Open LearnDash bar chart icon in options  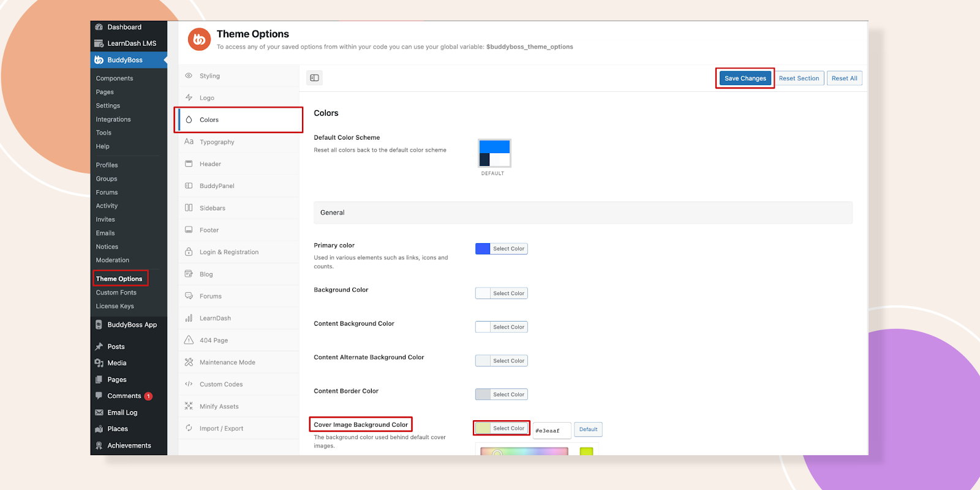pos(189,318)
